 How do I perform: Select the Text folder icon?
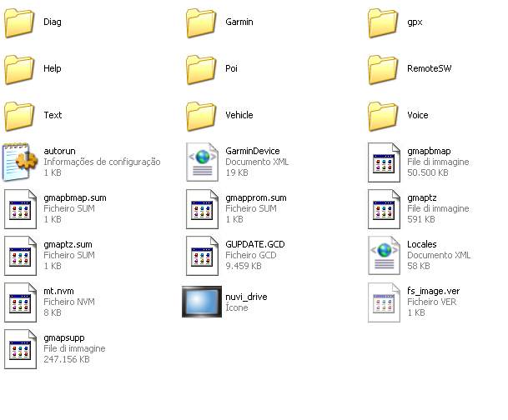pyautogui.click(x=19, y=116)
